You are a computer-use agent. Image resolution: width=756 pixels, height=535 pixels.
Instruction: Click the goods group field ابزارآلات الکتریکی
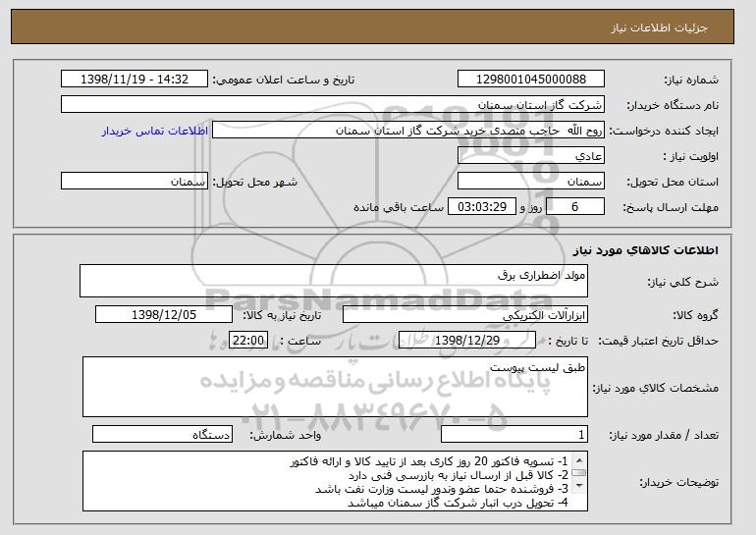(x=465, y=315)
